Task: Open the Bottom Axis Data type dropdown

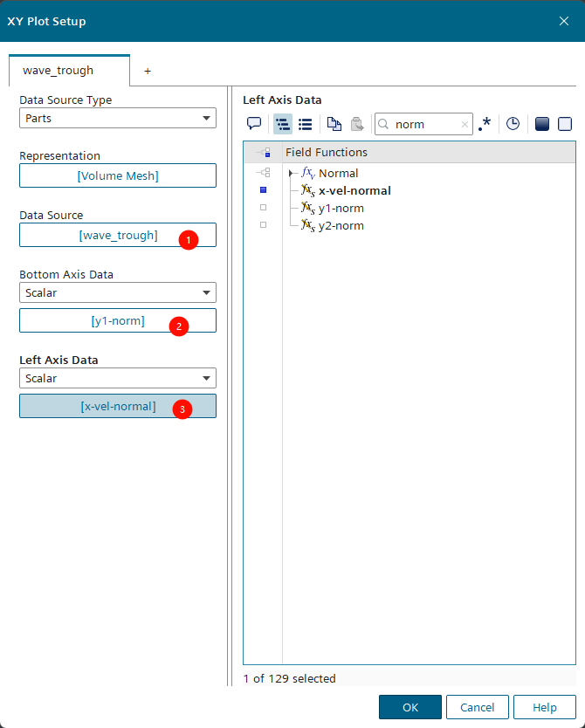Action: 118,292
